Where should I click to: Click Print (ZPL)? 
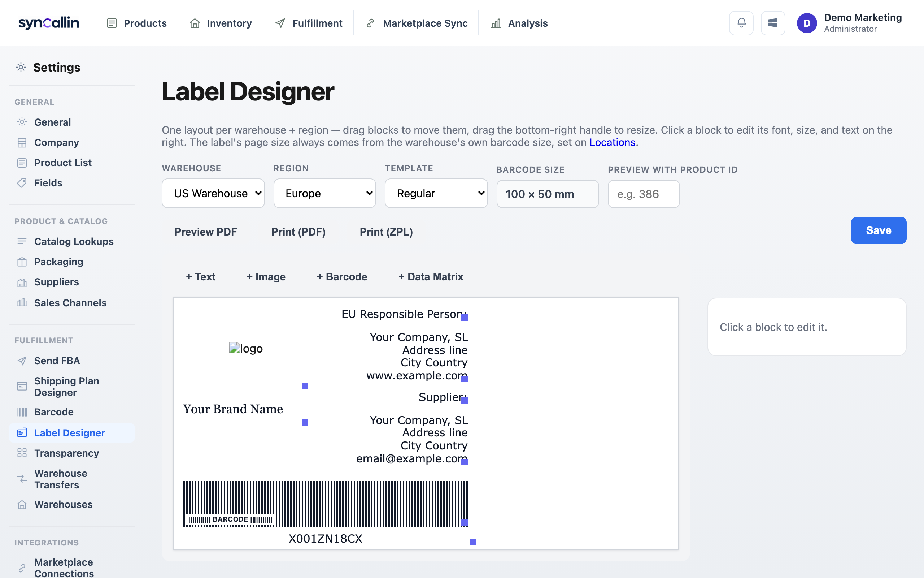386,232
